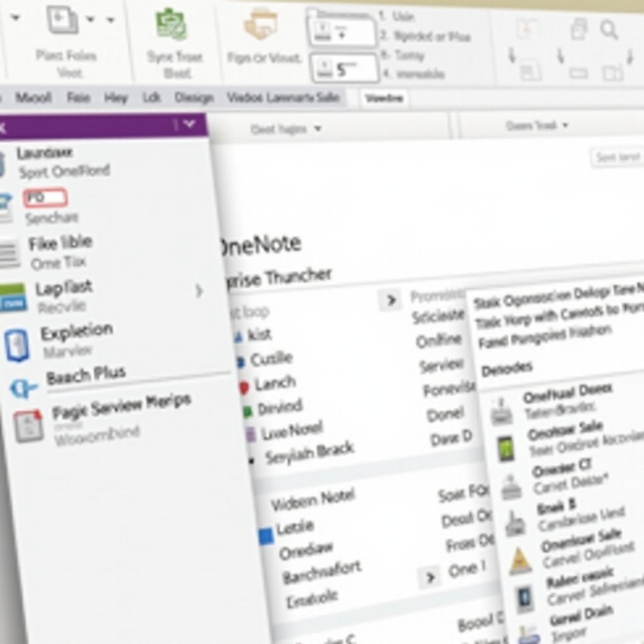Click the icon beside Onaeter CT

point(511,487)
